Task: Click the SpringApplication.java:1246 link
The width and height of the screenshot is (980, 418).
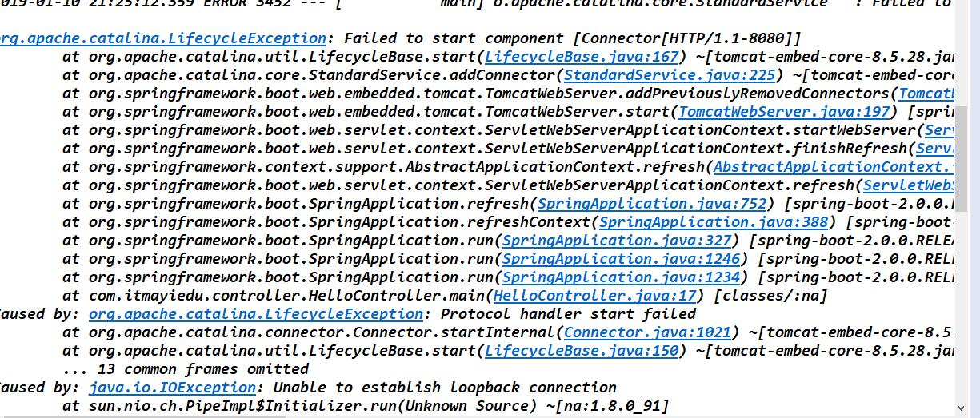Action: click(622, 259)
